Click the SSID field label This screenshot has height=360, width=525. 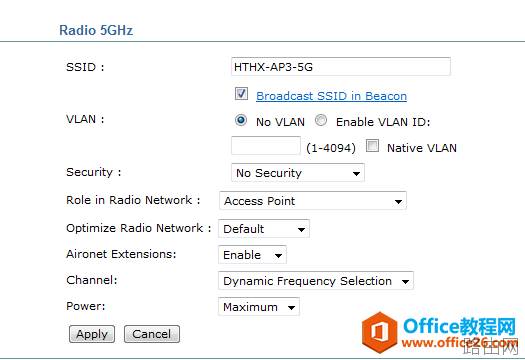pos(85,67)
